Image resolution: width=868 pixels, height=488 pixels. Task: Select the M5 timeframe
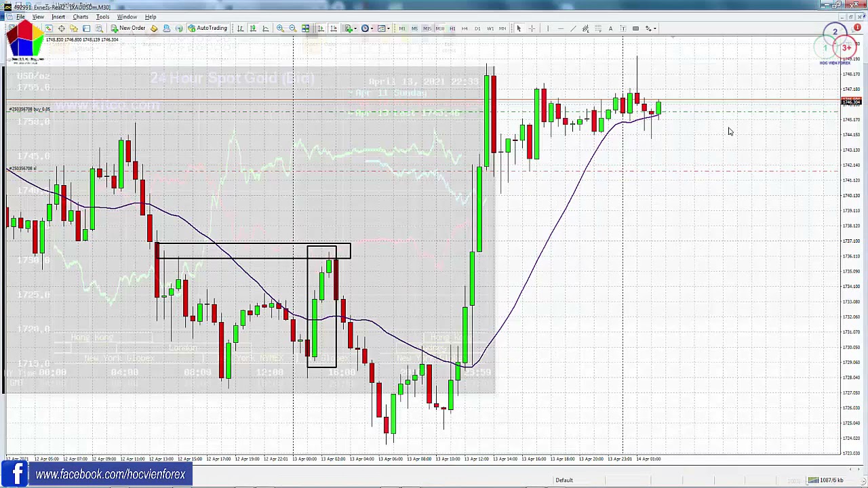pos(414,28)
